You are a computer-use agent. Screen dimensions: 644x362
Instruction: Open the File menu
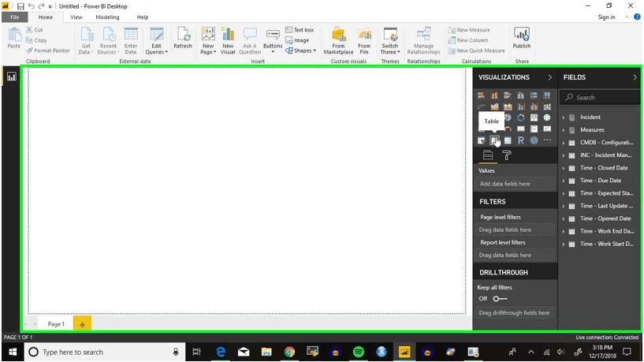[15, 17]
